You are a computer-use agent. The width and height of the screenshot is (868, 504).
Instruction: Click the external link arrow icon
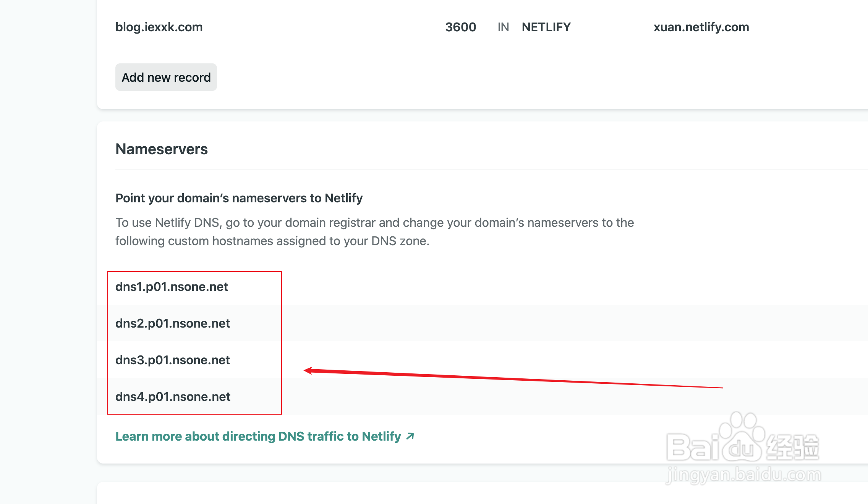point(410,436)
